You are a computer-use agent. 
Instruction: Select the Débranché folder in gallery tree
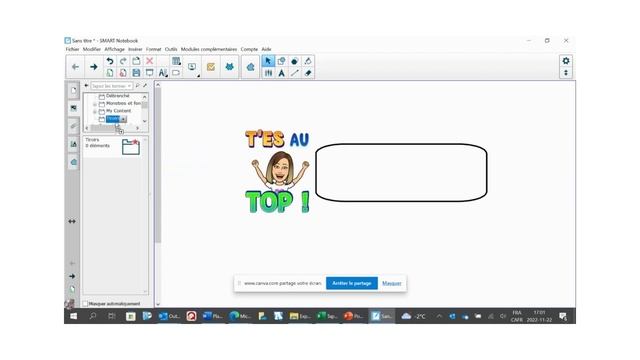(118, 96)
